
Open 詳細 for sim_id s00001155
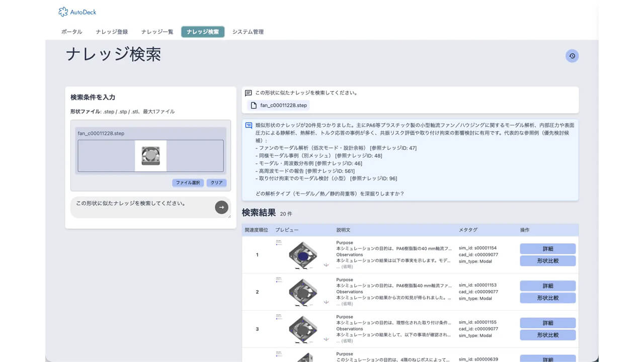pos(548,323)
